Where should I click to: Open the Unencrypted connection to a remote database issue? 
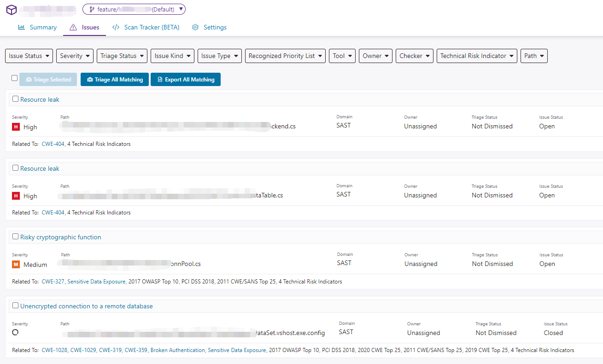point(86,306)
